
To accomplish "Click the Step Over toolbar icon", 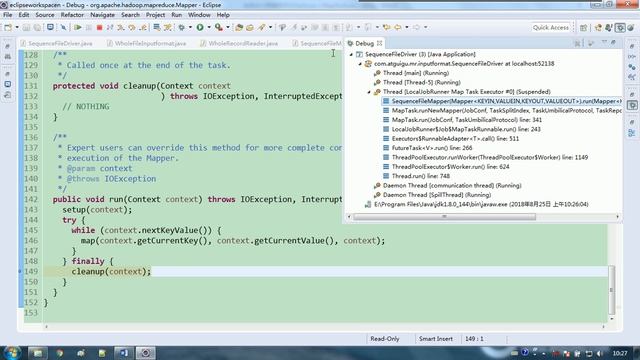I will click(x=132, y=27).
